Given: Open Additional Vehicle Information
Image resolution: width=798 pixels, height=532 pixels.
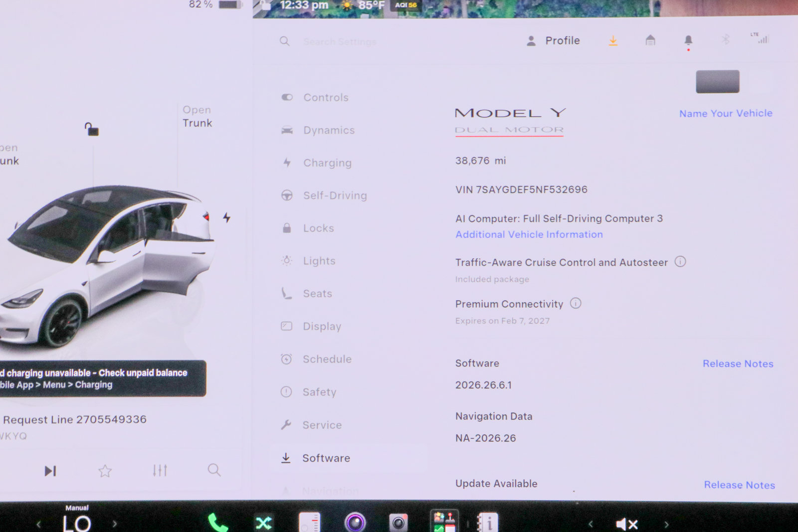Looking at the screenshot, I should [x=529, y=234].
